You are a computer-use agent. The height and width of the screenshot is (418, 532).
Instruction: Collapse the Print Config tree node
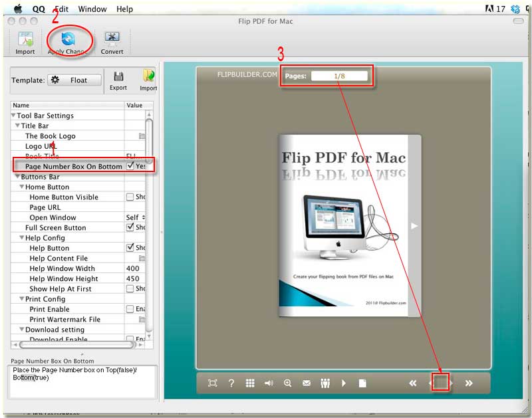[x=22, y=298]
